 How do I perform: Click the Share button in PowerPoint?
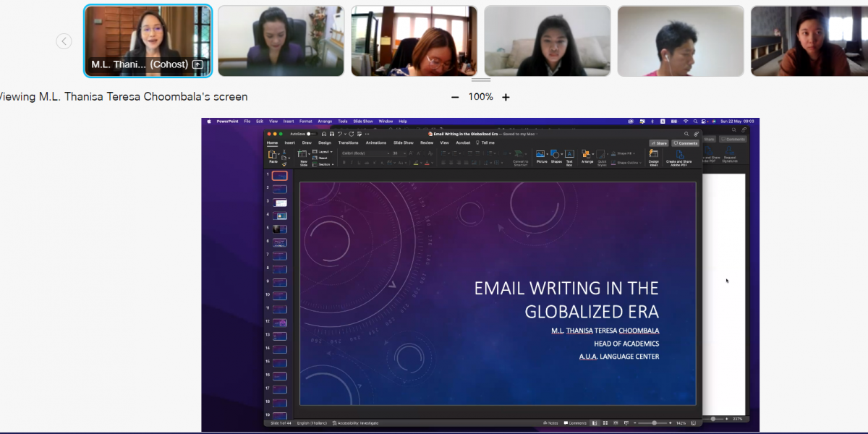click(658, 143)
